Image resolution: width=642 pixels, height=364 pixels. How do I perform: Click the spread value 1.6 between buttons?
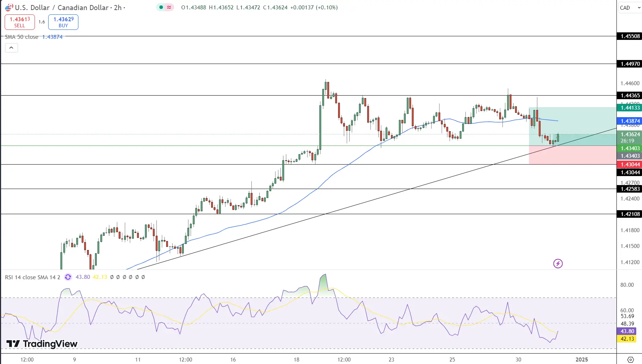coord(42,22)
